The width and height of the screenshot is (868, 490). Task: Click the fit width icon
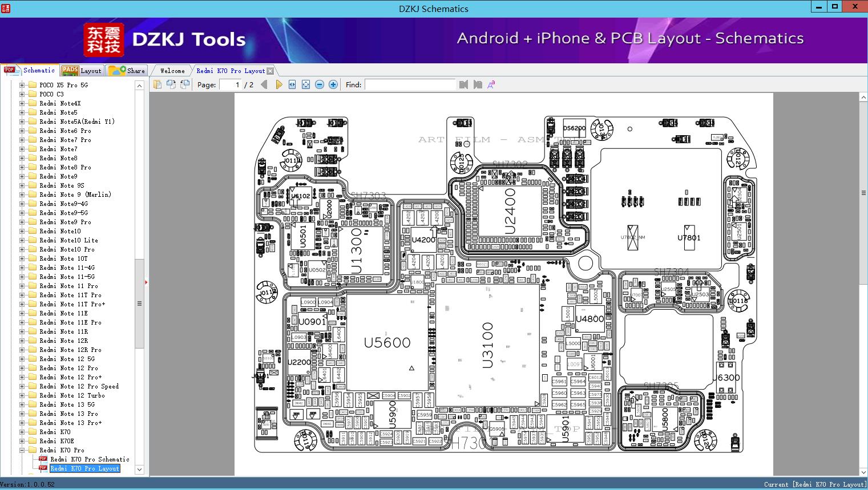[x=292, y=84]
